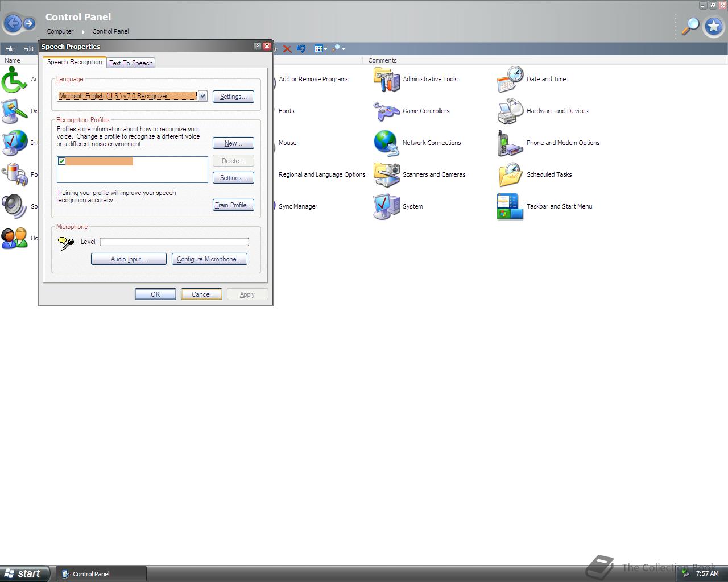This screenshot has width=728, height=582.
Task: Click the Configure Microphone button
Action: click(x=209, y=259)
